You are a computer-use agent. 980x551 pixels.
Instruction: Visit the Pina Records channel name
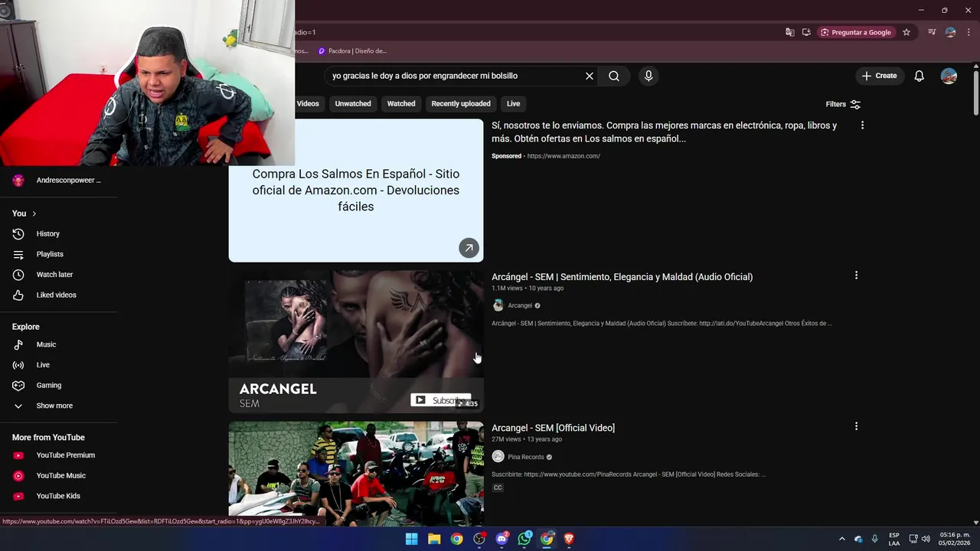pyautogui.click(x=526, y=457)
